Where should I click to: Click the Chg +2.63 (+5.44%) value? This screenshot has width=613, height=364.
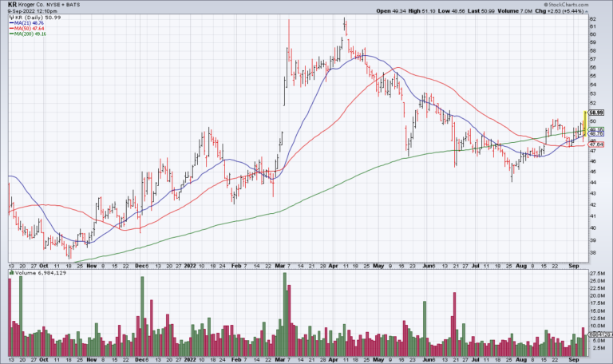pyautogui.click(x=561, y=11)
